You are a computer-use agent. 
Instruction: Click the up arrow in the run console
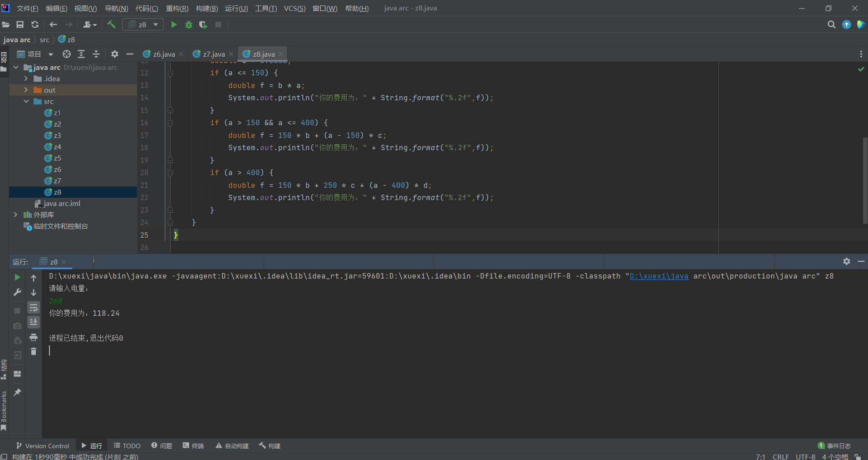point(34,278)
